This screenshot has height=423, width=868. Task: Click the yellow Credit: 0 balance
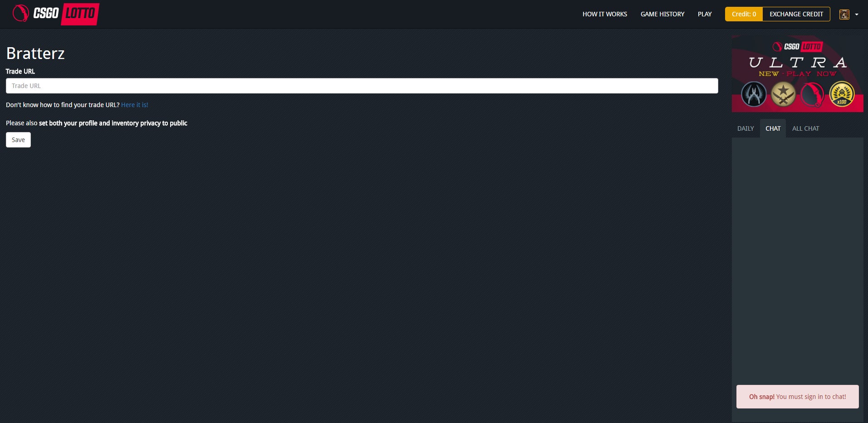point(744,14)
